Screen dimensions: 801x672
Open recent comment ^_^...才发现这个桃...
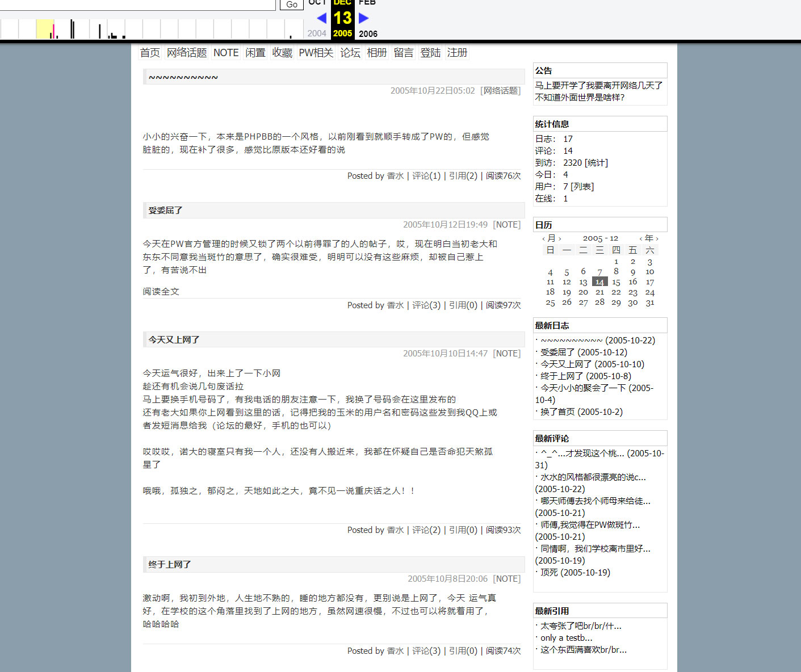tap(599, 459)
